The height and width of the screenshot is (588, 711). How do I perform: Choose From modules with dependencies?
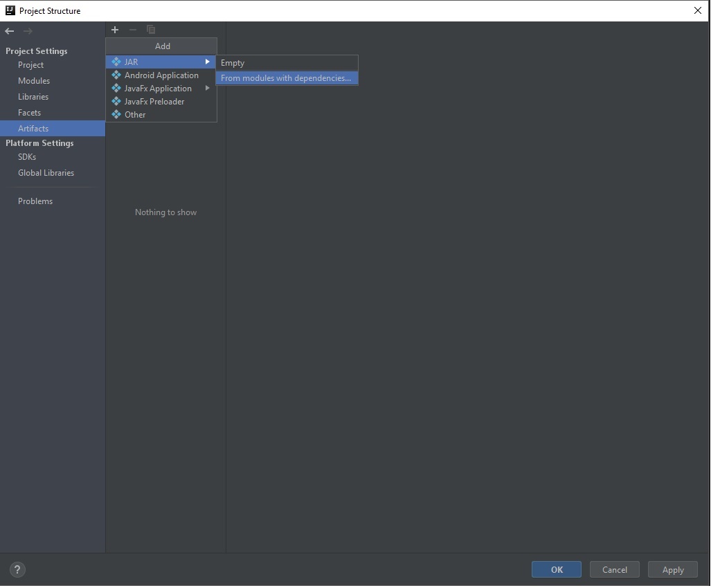coord(285,78)
